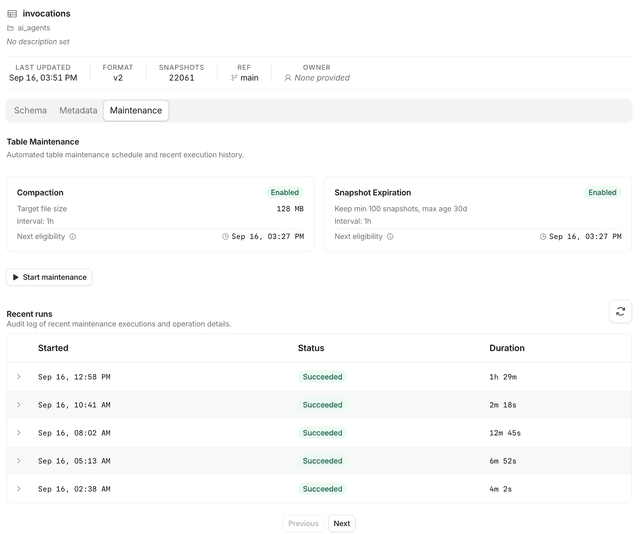Click Succeeded status of 02:38 AM run
The width and height of the screenshot is (640, 534).
322,489
